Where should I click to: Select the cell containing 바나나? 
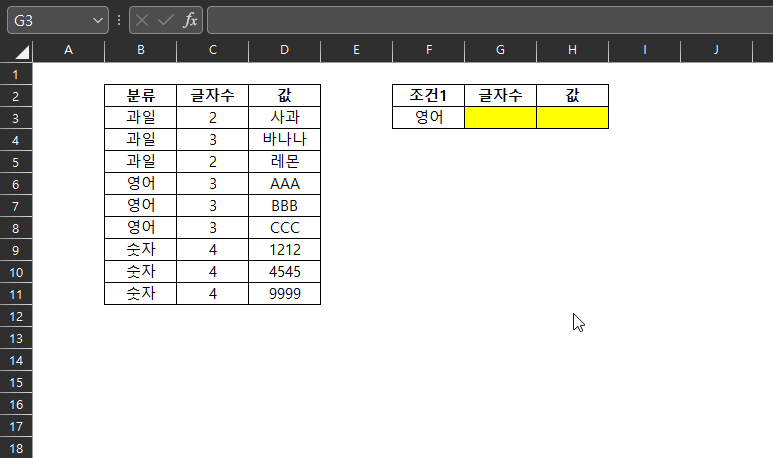(x=284, y=140)
